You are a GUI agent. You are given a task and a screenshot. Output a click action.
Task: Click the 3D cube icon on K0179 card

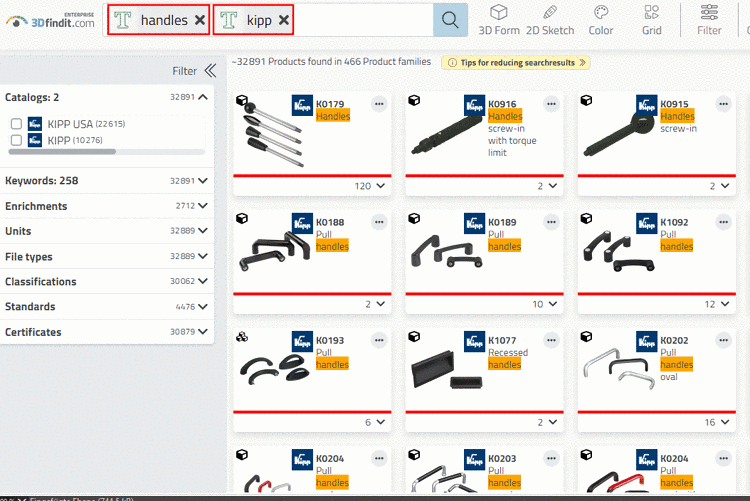point(242,100)
